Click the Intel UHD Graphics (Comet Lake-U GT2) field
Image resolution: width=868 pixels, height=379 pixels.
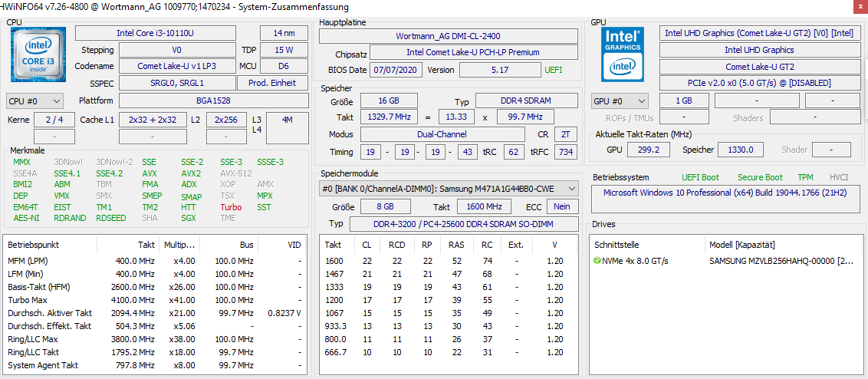click(759, 33)
